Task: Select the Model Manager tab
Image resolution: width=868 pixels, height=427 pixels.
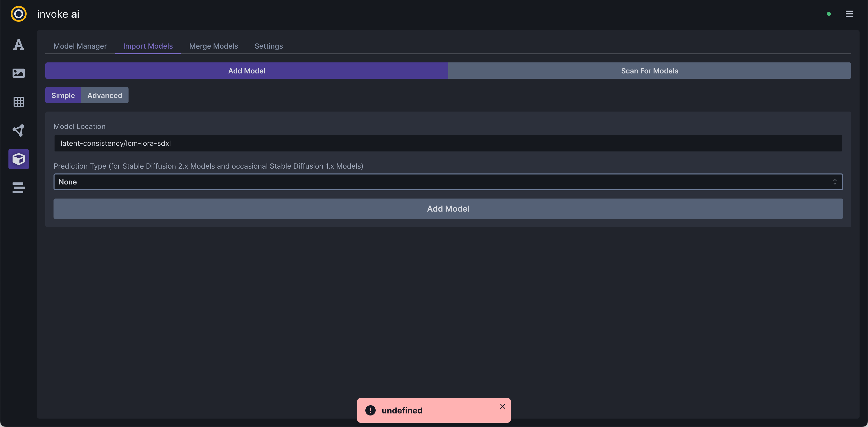Action: [80, 46]
